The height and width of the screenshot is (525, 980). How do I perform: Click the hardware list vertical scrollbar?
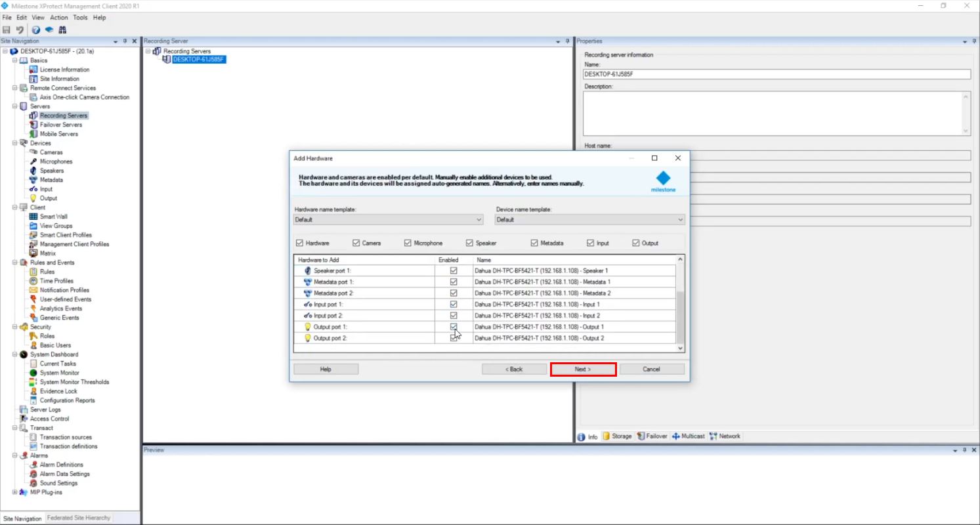[680, 303]
